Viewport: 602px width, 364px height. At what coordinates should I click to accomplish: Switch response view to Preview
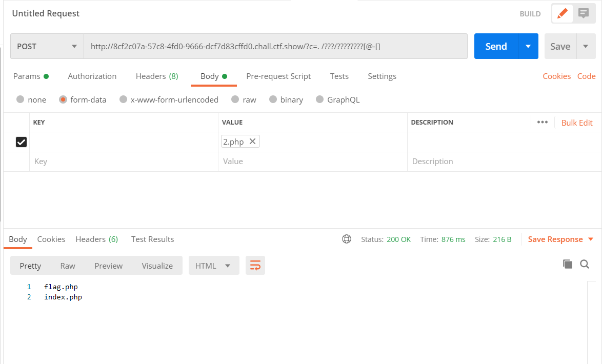(x=108, y=266)
